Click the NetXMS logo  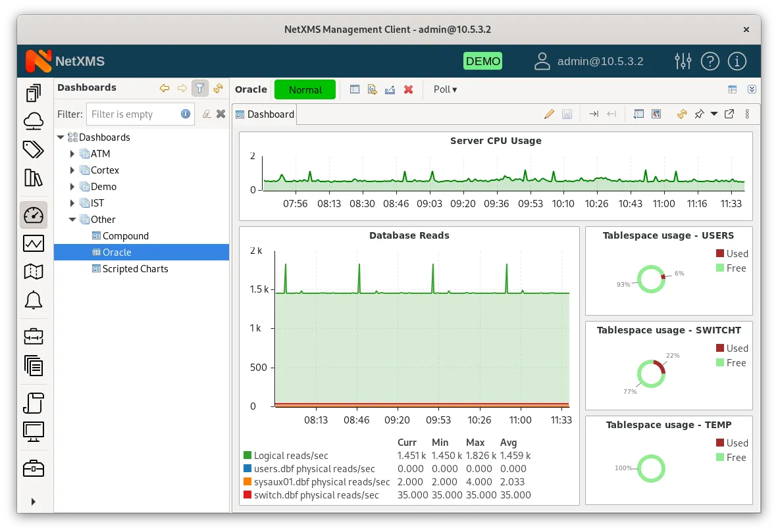coord(65,61)
